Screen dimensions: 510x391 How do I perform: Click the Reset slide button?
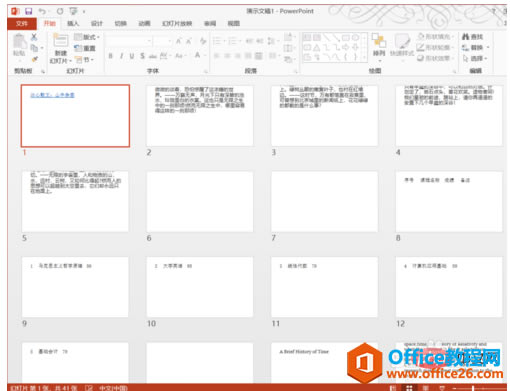[x=85, y=48]
